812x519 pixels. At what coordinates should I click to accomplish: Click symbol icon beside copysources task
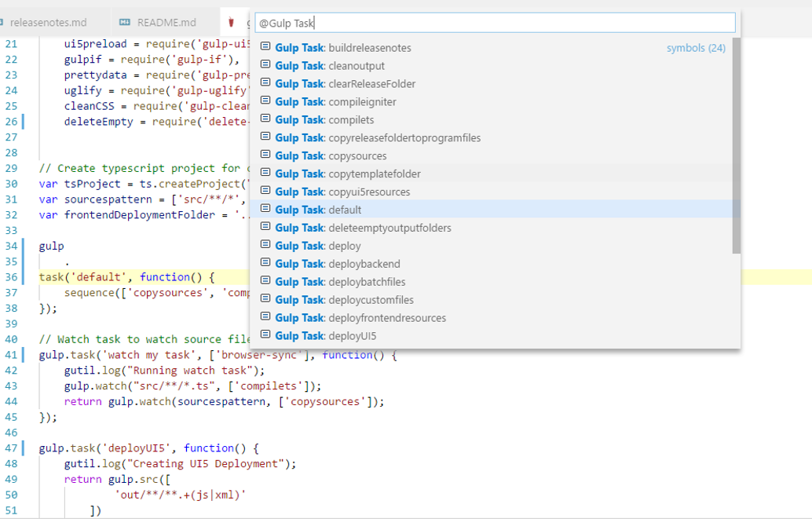265,155
